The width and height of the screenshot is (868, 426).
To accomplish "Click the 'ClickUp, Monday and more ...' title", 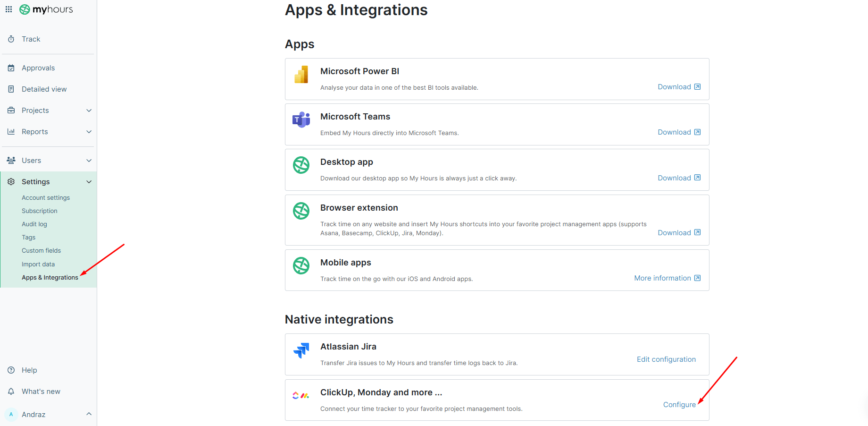I will (x=381, y=392).
